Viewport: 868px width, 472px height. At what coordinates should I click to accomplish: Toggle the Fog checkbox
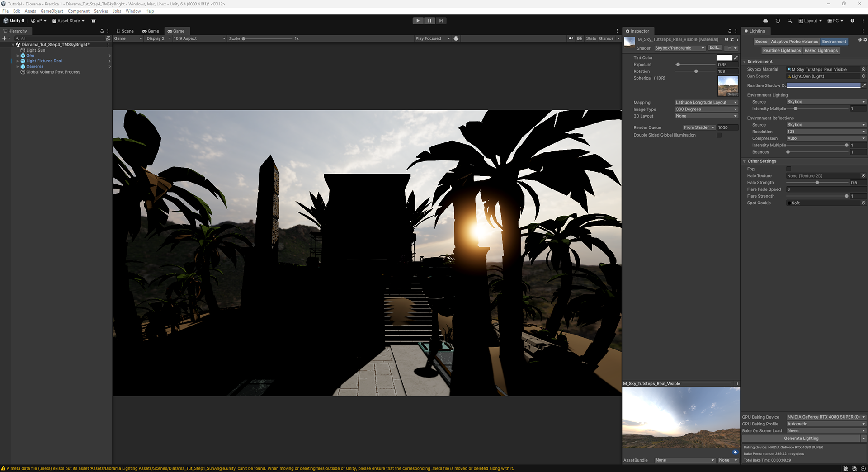pyautogui.click(x=789, y=169)
